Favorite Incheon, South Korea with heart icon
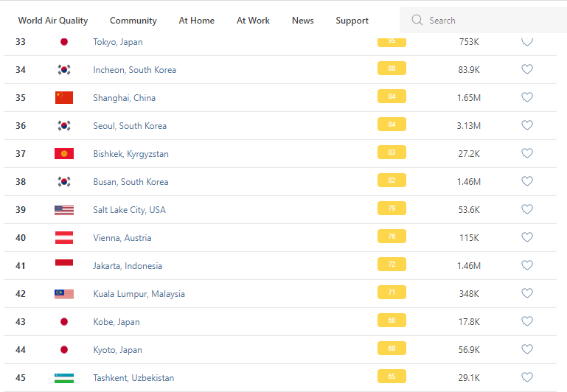This screenshot has width=567, height=392. [527, 69]
